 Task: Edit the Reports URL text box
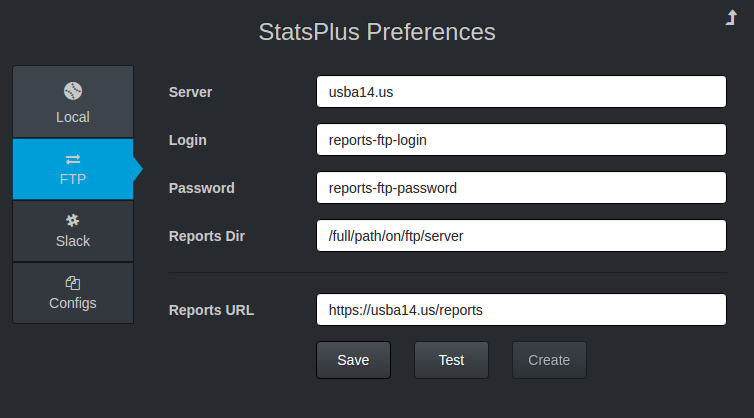(x=520, y=310)
